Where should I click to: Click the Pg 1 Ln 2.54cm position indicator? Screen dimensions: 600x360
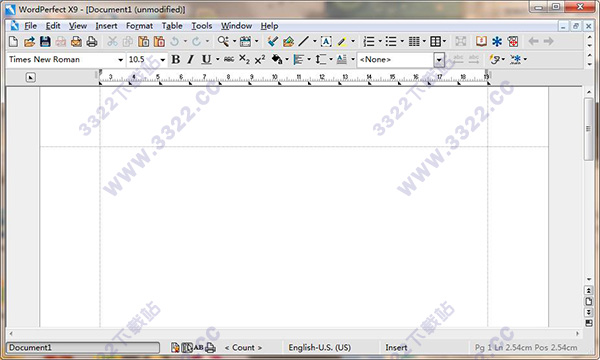[526, 347]
